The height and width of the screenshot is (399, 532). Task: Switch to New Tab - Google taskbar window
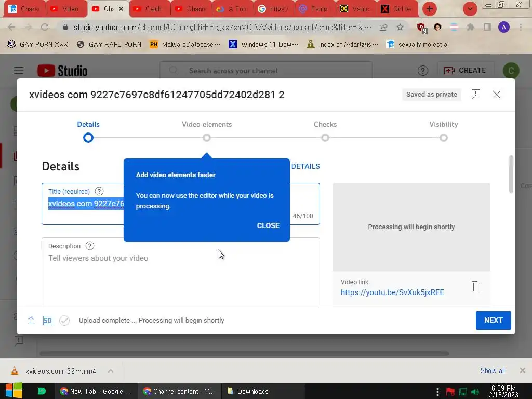coord(96,391)
